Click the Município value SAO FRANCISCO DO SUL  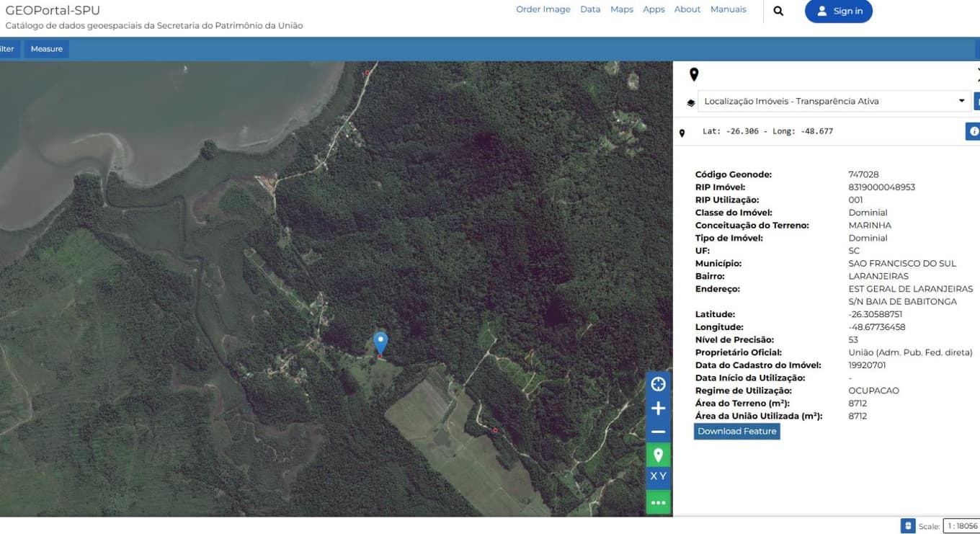click(902, 264)
